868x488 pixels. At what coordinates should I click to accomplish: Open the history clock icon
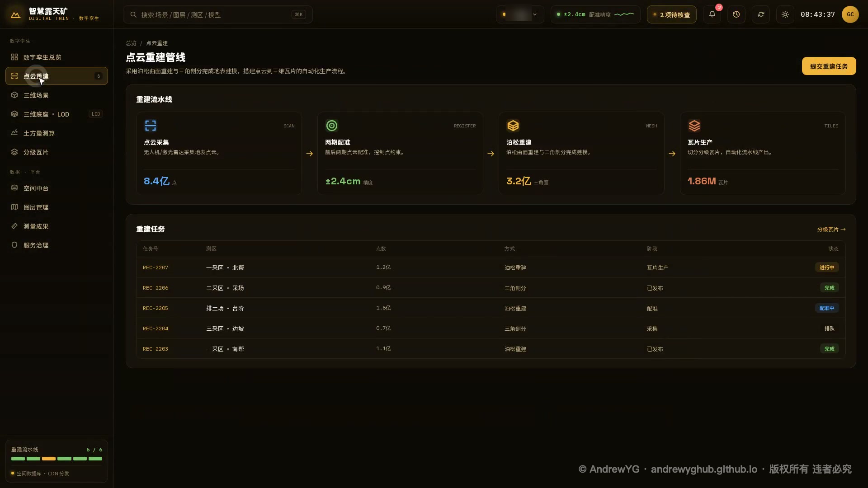pos(736,14)
